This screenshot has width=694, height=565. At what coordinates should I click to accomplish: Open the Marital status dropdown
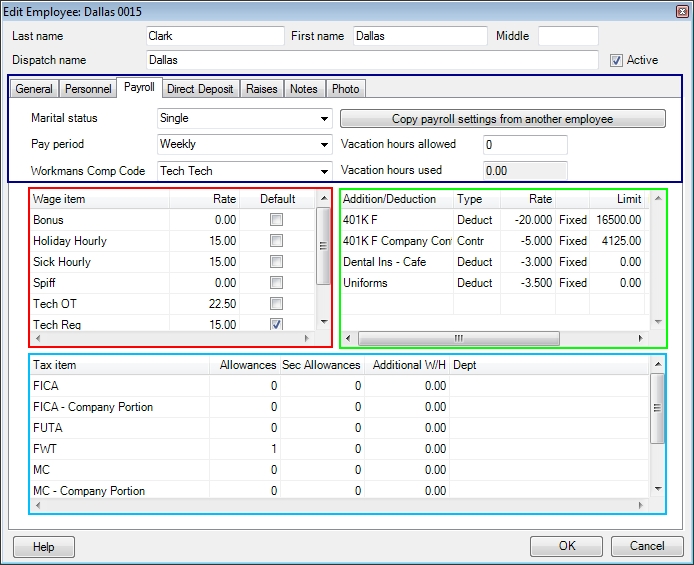click(324, 119)
